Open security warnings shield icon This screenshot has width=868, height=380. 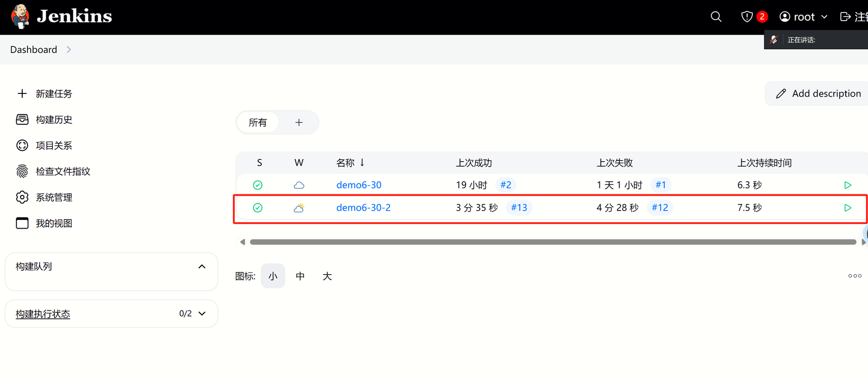747,17
